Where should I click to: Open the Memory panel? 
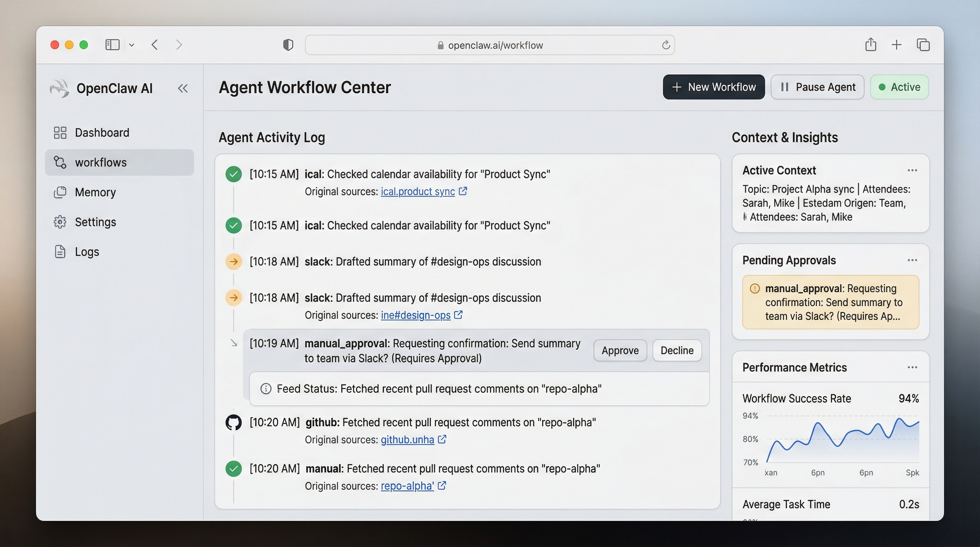(x=95, y=192)
